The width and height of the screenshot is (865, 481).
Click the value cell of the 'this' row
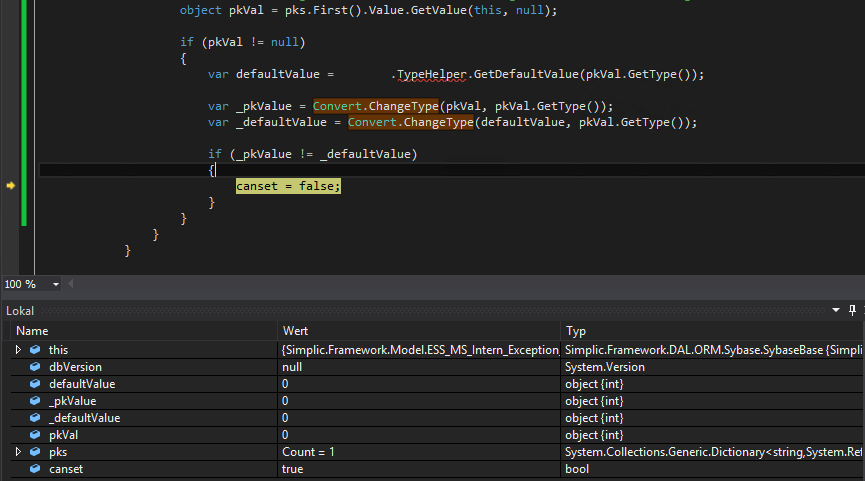(x=419, y=350)
